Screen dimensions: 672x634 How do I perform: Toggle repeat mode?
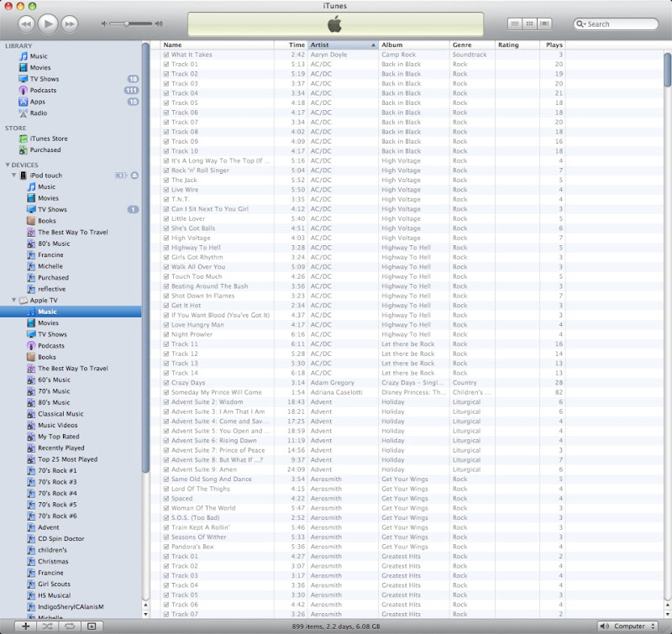click(69, 626)
